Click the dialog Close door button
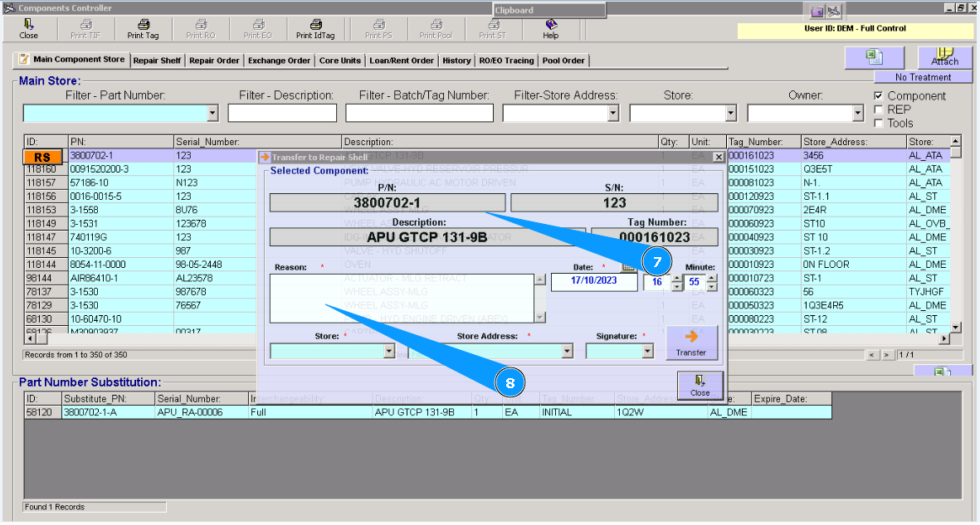The image size is (980, 525). [700, 386]
